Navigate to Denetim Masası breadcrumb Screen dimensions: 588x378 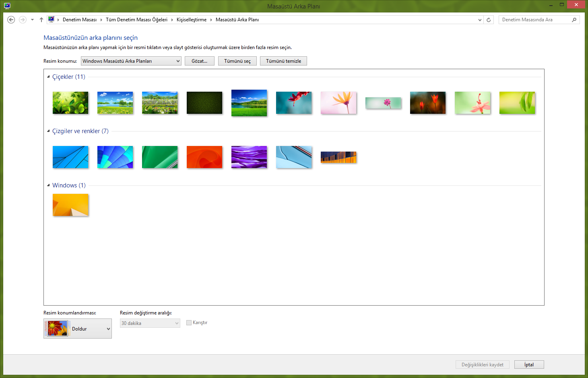pos(80,20)
